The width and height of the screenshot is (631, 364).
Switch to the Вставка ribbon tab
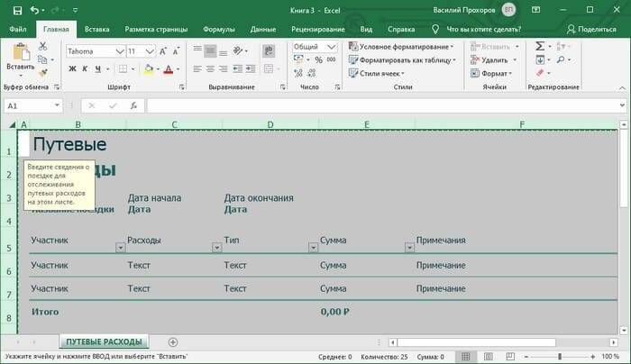(x=96, y=29)
